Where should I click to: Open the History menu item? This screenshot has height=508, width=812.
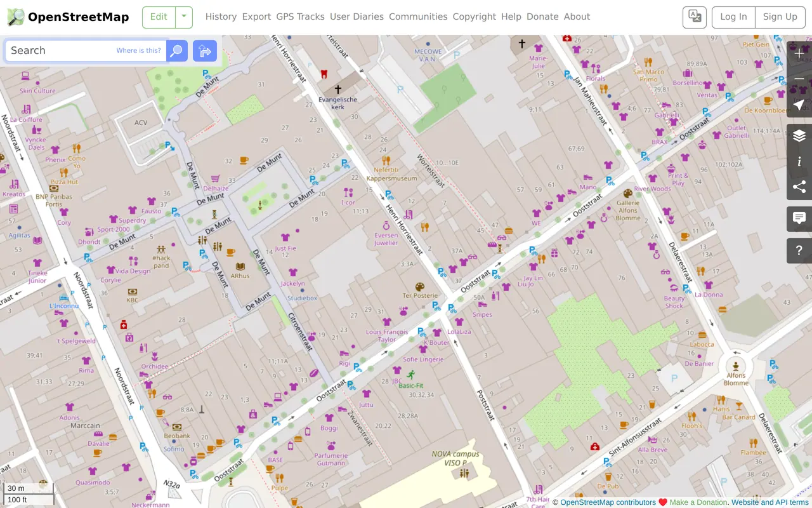click(x=221, y=17)
